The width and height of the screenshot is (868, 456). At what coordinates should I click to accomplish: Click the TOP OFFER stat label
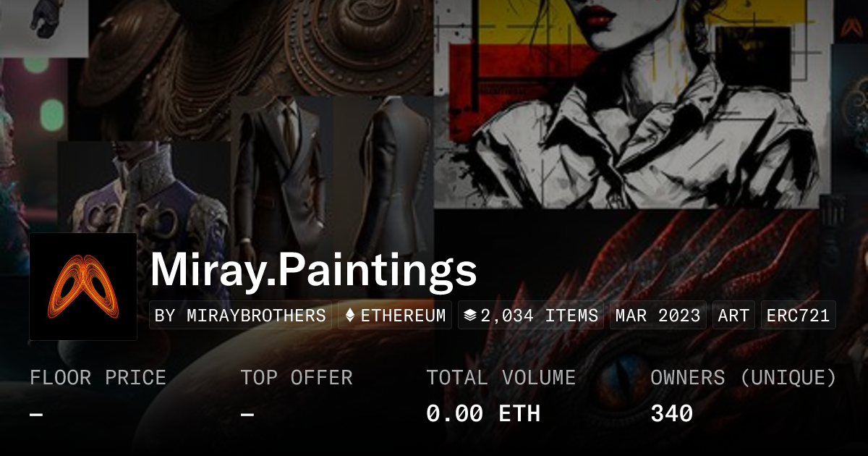297,378
